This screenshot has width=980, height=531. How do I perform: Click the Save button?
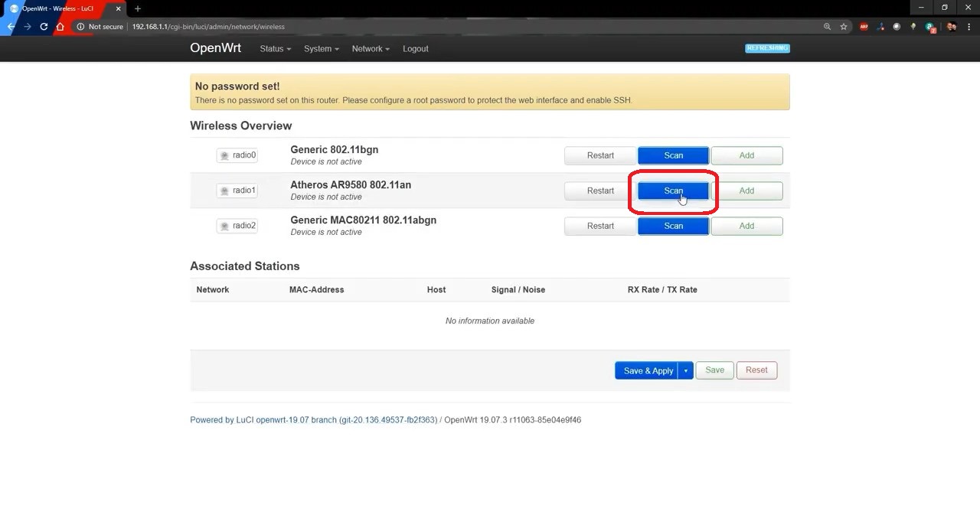click(715, 370)
